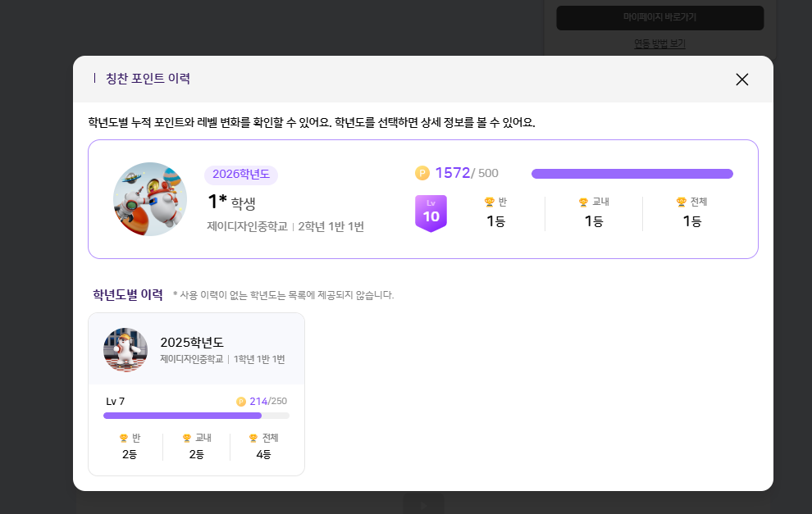Close the 칭찬 포인트 이력 dialog
The width and height of the screenshot is (812, 514).
coord(741,80)
